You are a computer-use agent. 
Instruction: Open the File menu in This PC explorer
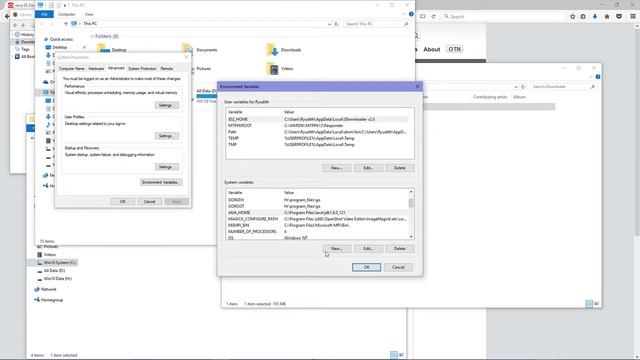tap(44, 14)
